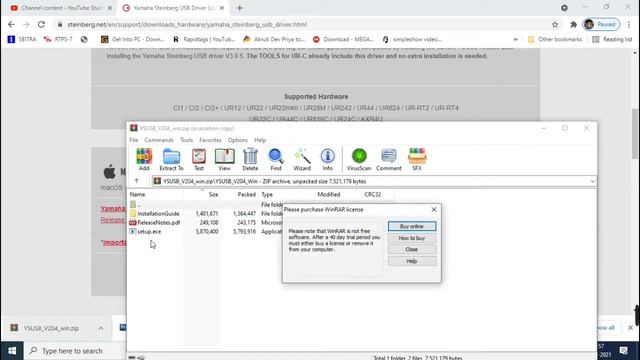Click Yamaha link on Steinberg page

[x=113, y=209]
